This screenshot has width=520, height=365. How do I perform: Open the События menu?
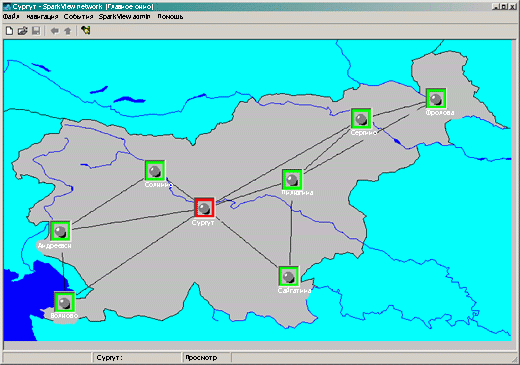[78, 16]
